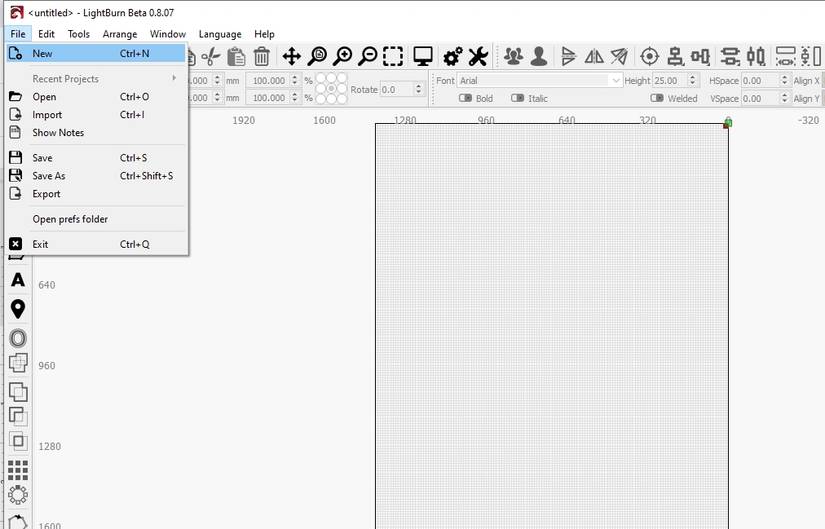Click the Delete trash can icon

point(261,56)
